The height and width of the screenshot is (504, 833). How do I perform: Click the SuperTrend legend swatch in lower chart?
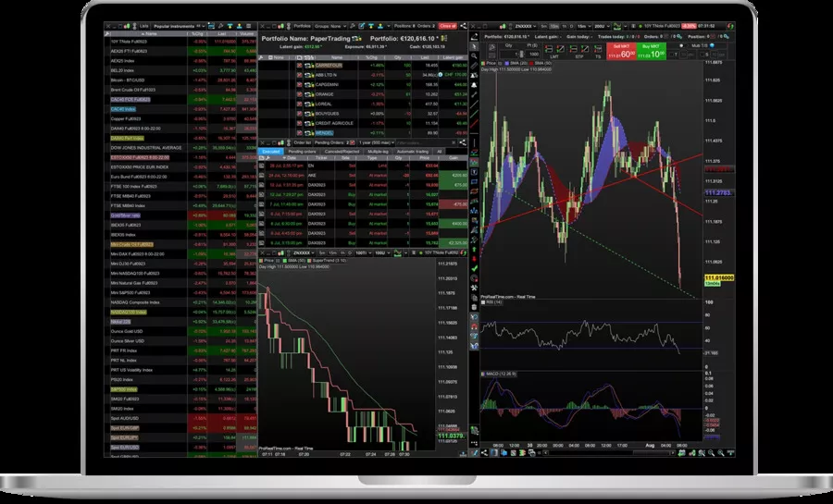(x=309, y=261)
